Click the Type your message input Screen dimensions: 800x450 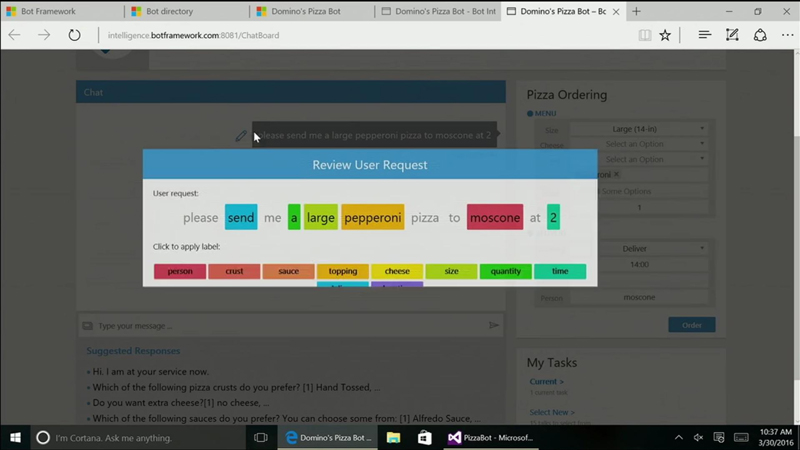click(291, 326)
